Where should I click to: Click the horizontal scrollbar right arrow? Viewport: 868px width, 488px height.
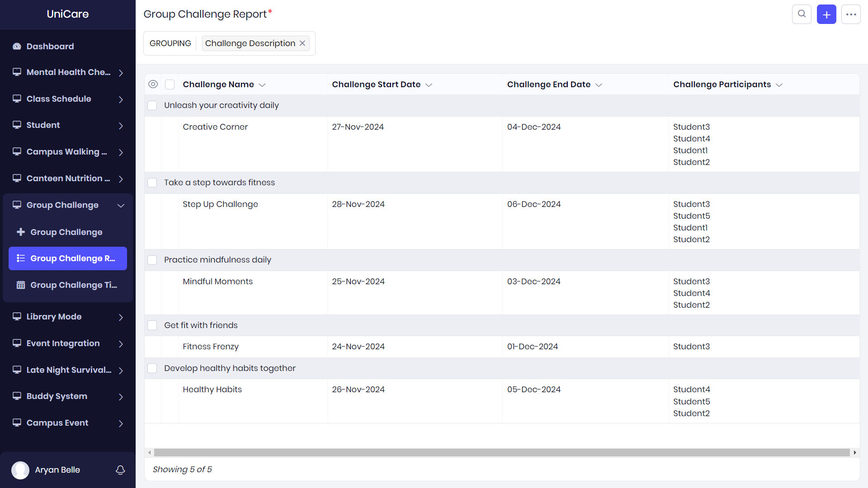855,452
